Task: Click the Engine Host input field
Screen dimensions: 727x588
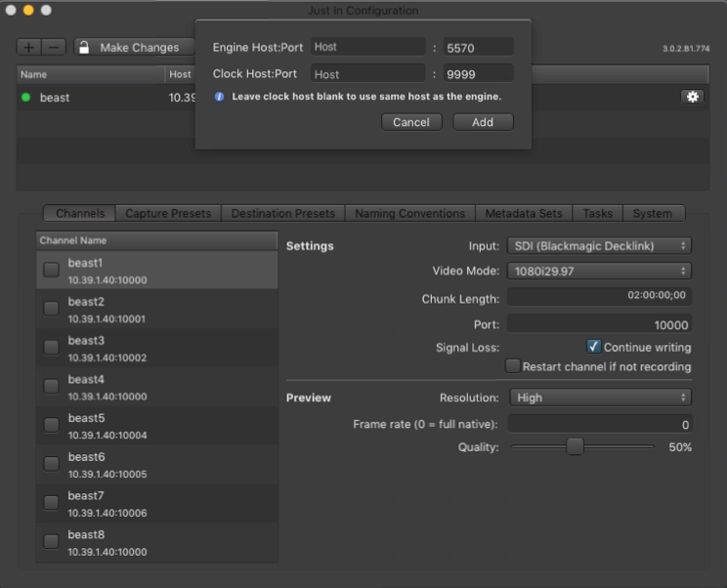Action: [368, 47]
